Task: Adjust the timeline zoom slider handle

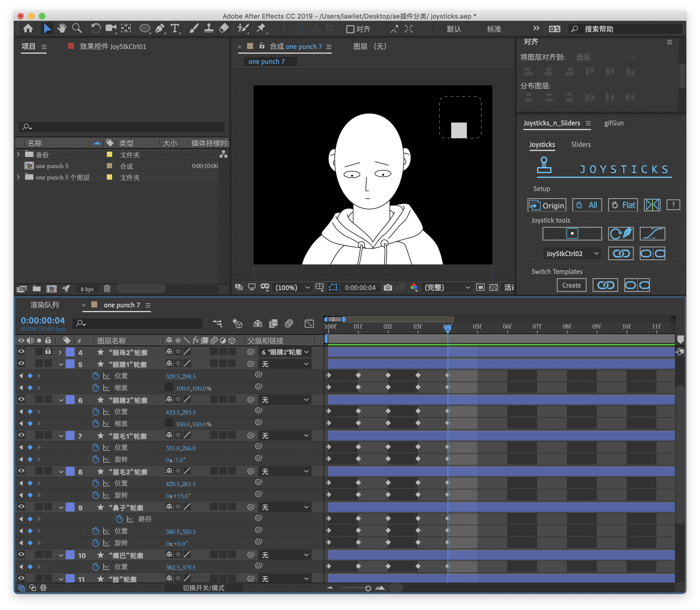Action: pos(368,589)
